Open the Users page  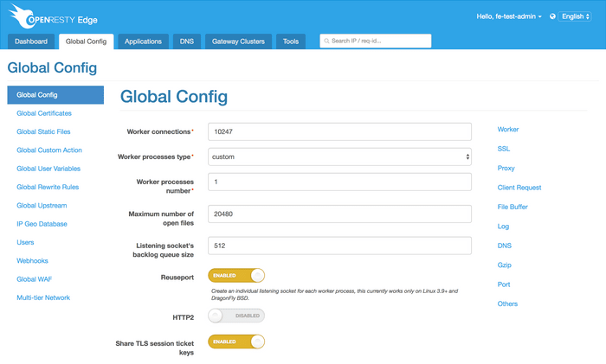pyautogui.click(x=25, y=242)
